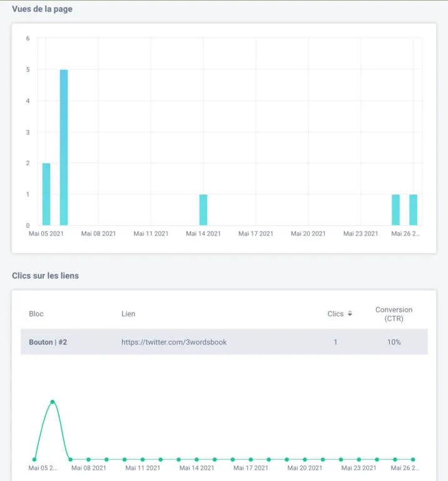Viewport: 448px width, 481px height.
Task: Click the Bloc column header
Action: [36, 314]
